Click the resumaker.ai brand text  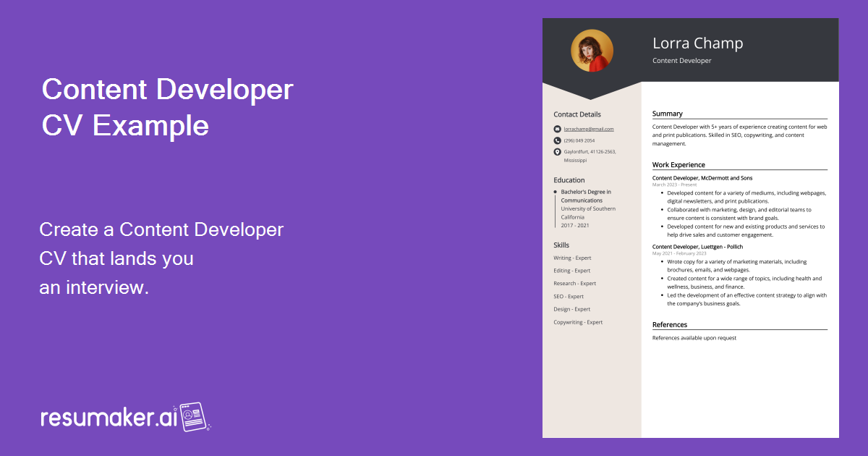point(109,418)
